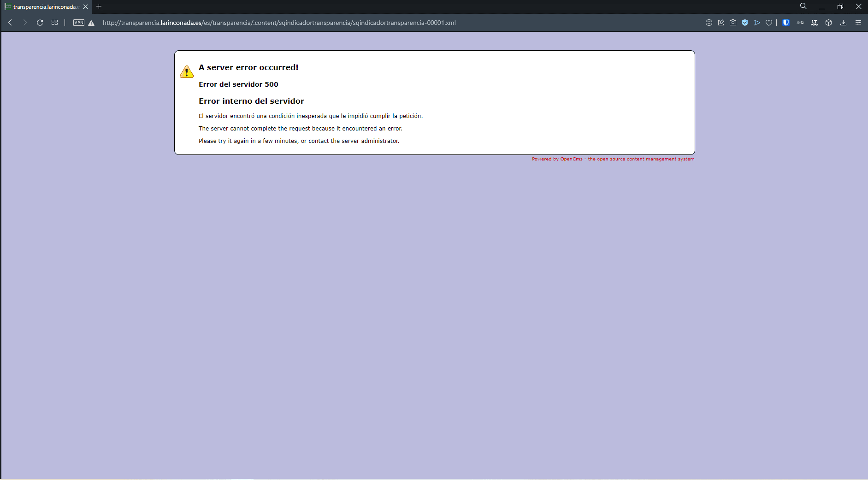Click the browser back arrow
The width and height of the screenshot is (868, 480).
[10, 23]
